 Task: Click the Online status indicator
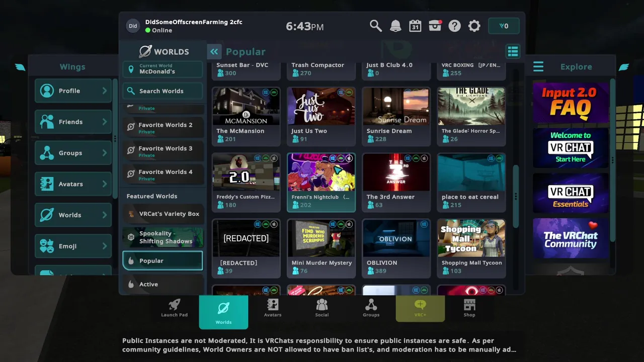click(158, 30)
